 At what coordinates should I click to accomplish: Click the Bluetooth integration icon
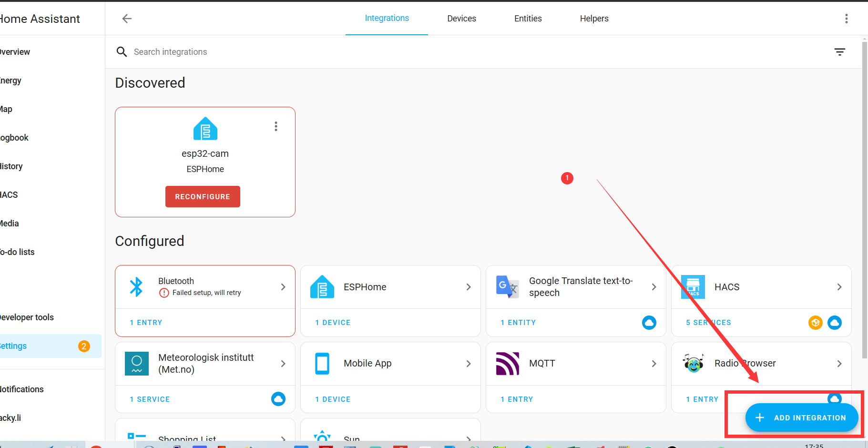coord(136,287)
